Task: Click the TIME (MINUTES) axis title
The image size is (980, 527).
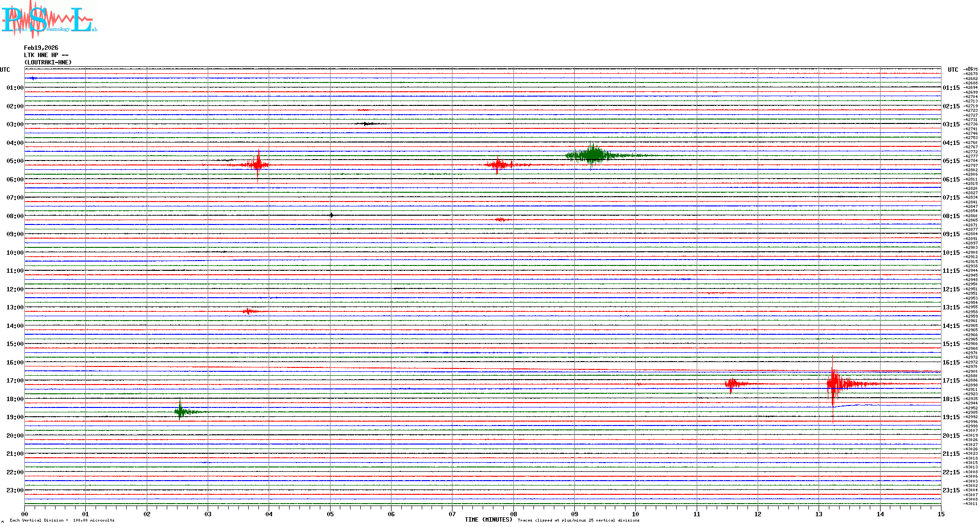Action: (x=488, y=520)
